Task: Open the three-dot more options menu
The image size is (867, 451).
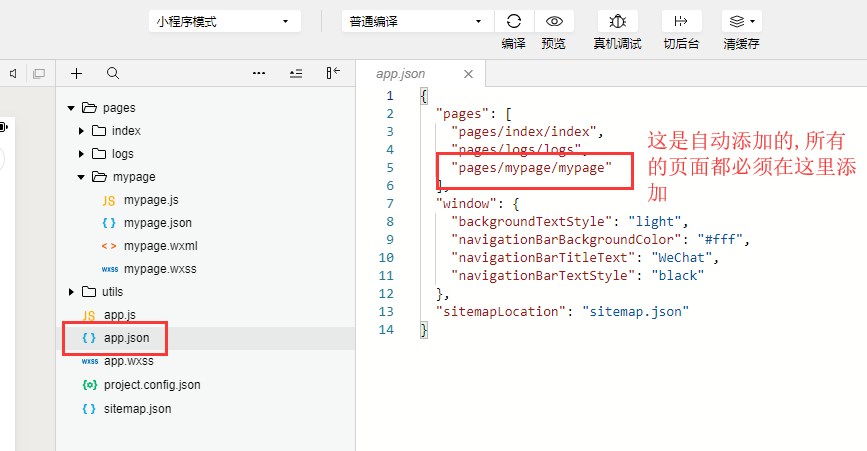Action: (259, 73)
